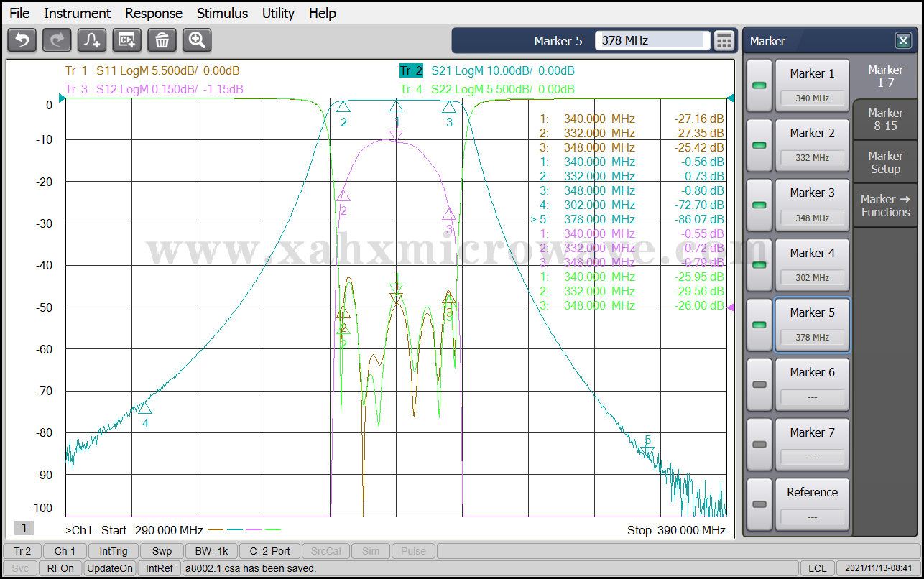Toggle the Reference marker indicator
This screenshot has height=579, width=924.
759,504
